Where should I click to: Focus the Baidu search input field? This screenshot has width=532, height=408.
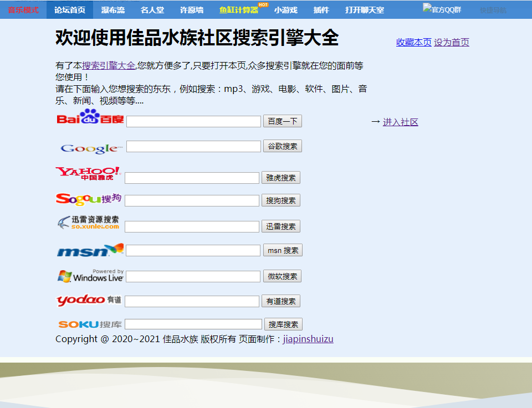click(194, 121)
